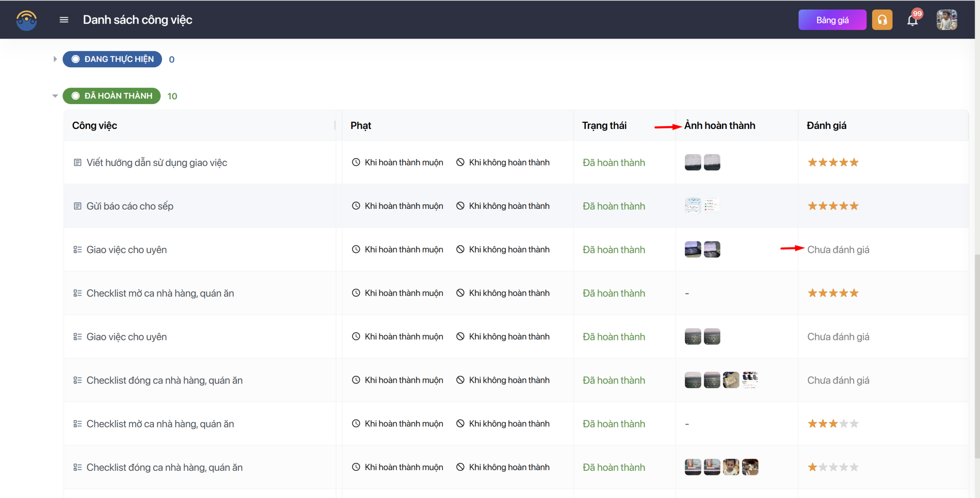Click the 'Khi không hoàn thành' icon in first row
This screenshot has height=498, width=980.
460,162
